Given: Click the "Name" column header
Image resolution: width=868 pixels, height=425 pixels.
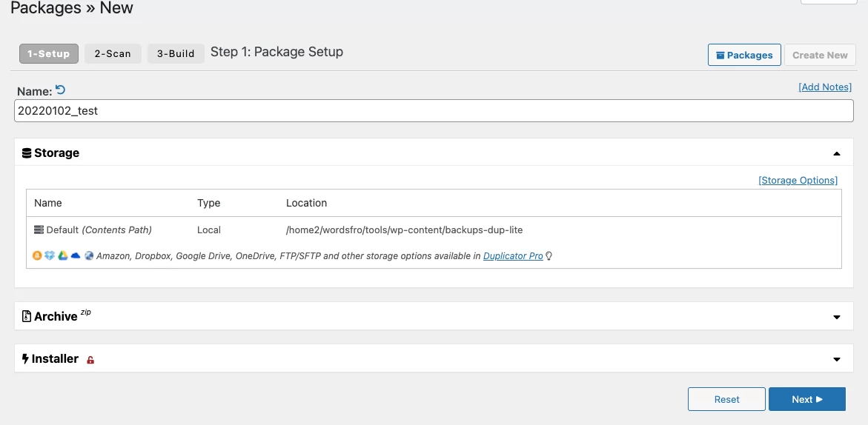Looking at the screenshot, I should 48,203.
